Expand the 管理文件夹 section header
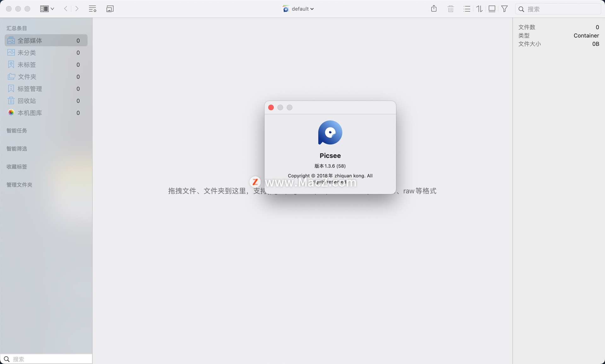605x364 pixels. (19, 185)
